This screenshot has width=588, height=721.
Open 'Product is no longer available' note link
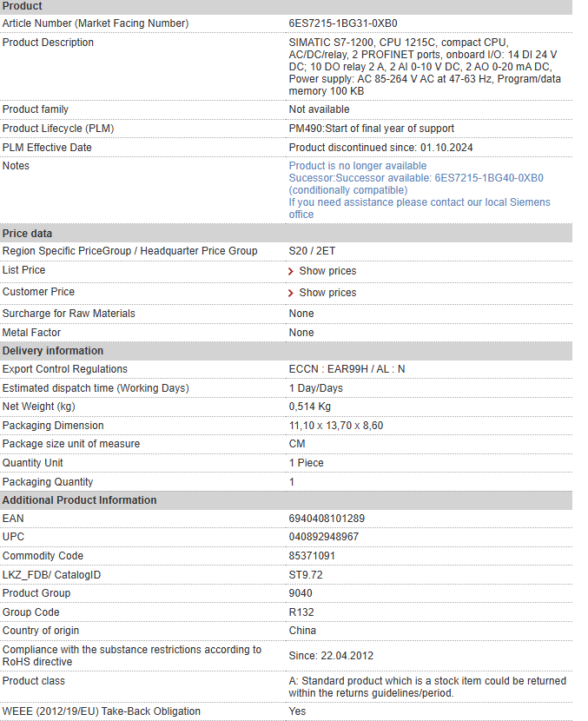click(358, 166)
